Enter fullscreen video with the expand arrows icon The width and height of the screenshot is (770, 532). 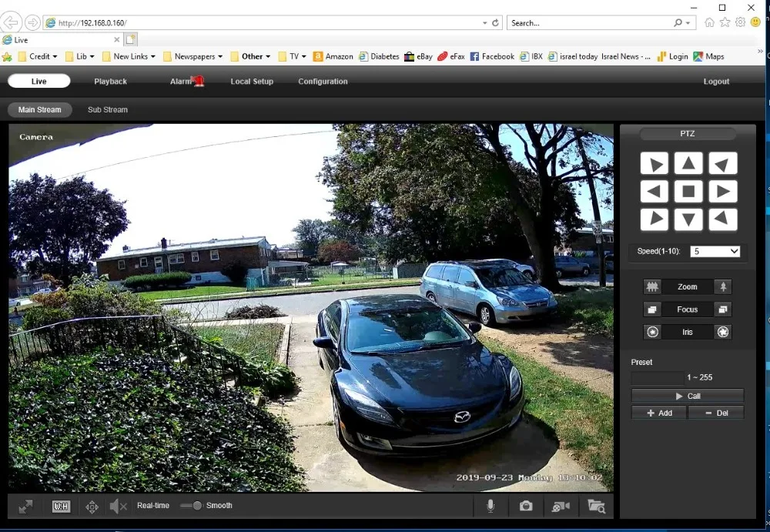pyautogui.click(x=25, y=507)
